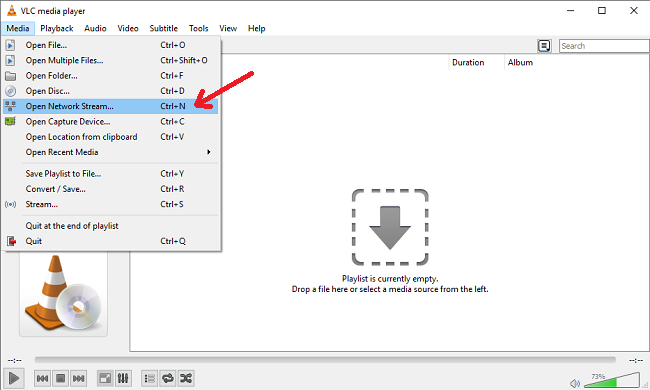The image size is (650, 390).
Task: Click the Next media button
Action: click(x=78, y=378)
